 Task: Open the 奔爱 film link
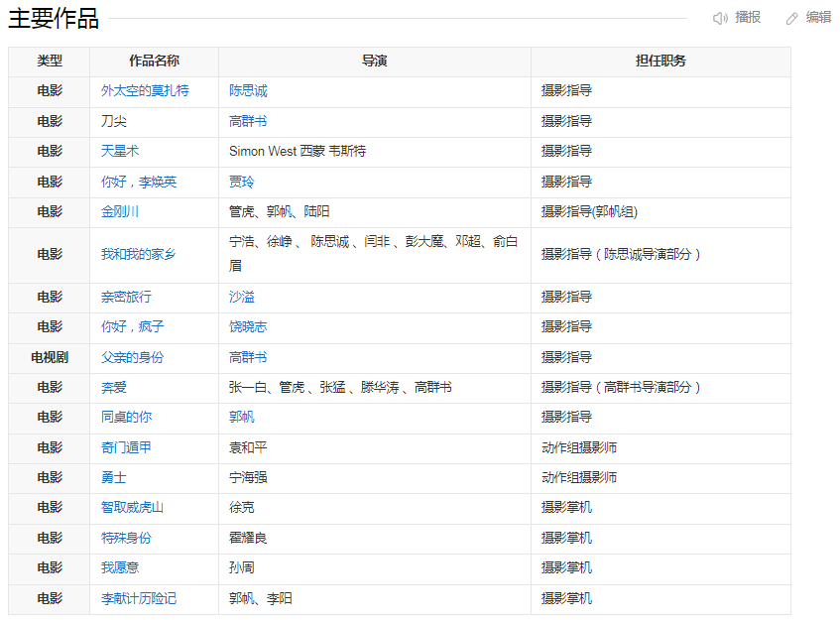(x=114, y=387)
